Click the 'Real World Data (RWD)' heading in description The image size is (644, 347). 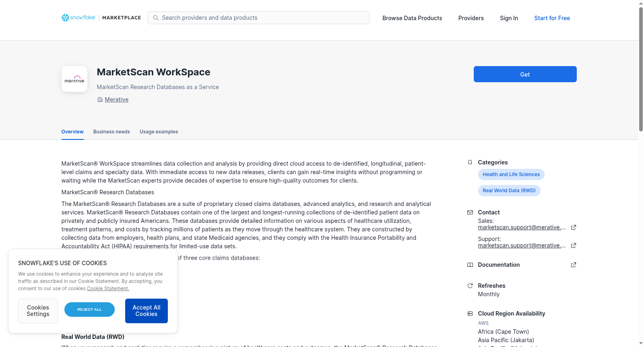93,337
